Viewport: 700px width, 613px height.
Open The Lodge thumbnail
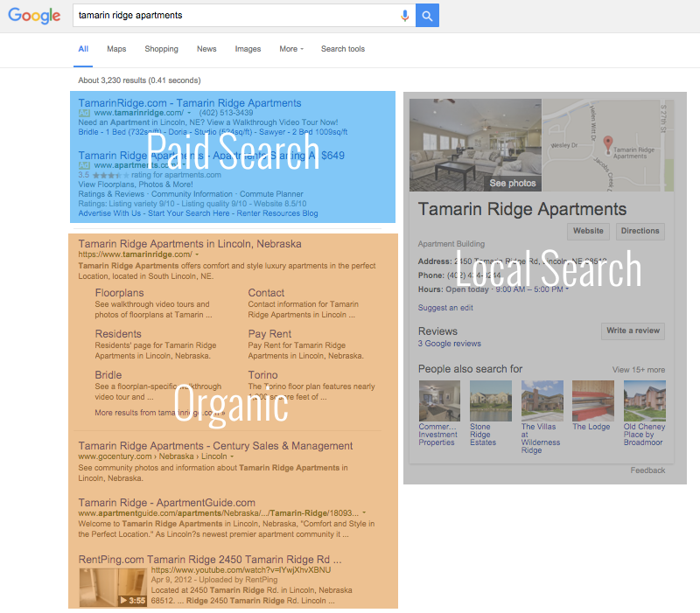pyautogui.click(x=593, y=401)
